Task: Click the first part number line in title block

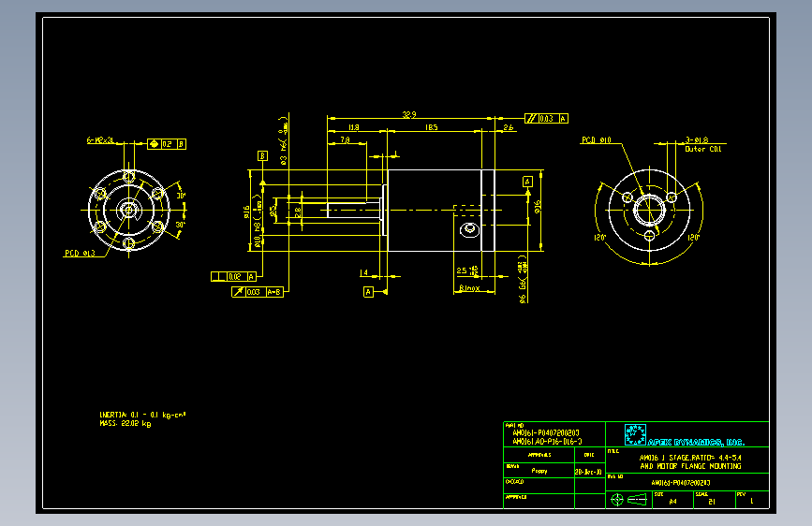Action: pyautogui.click(x=546, y=432)
